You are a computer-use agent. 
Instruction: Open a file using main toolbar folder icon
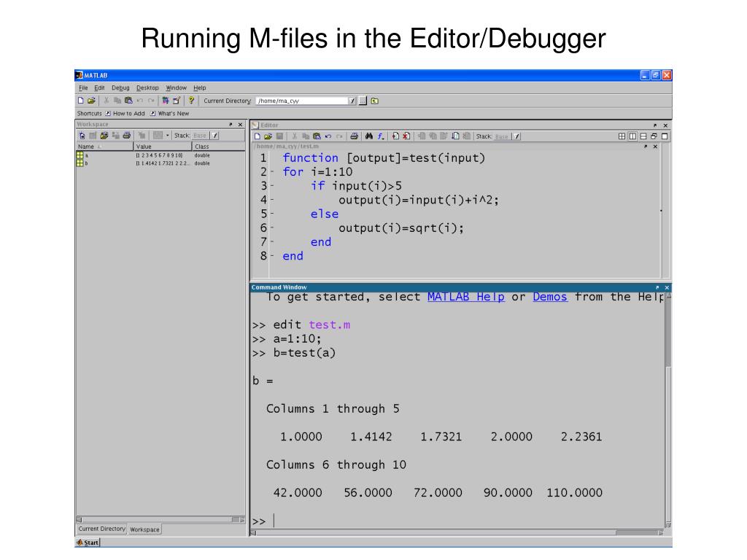(x=91, y=101)
